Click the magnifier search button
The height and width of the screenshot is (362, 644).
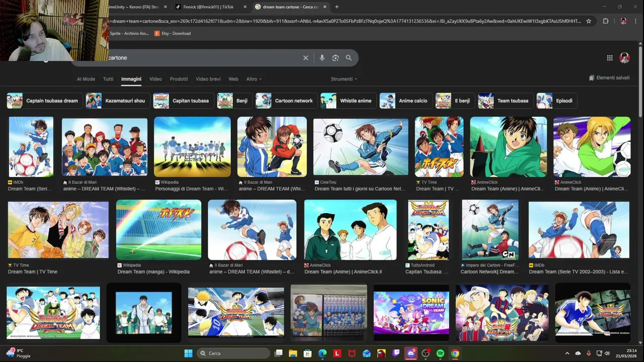pyautogui.click(x=349, y=58)
